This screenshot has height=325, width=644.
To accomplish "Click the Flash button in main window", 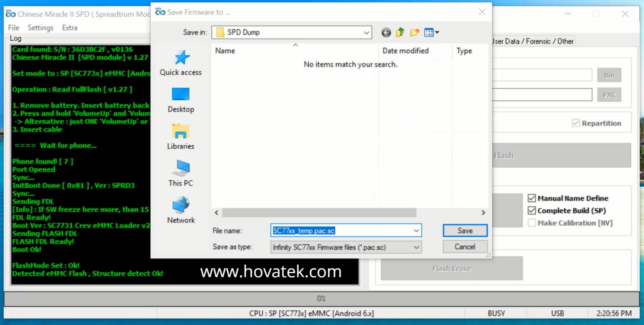I will [x=562, y=155].
